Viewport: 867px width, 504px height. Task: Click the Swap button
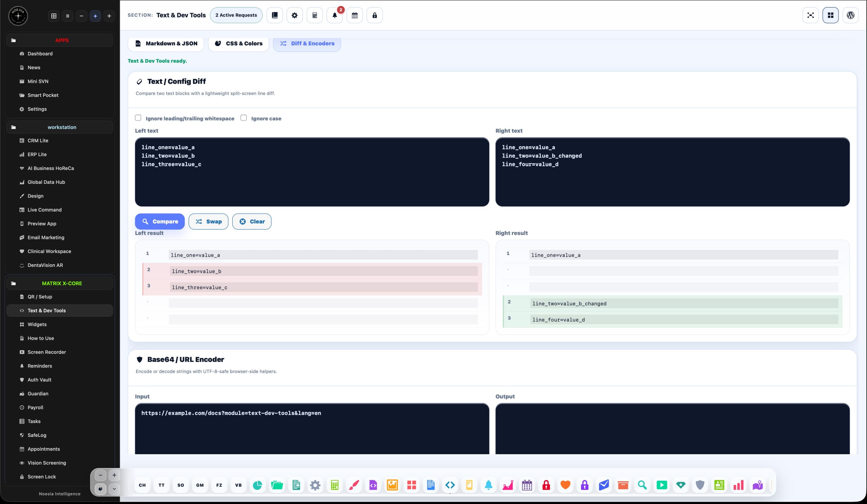coord(209,222)
